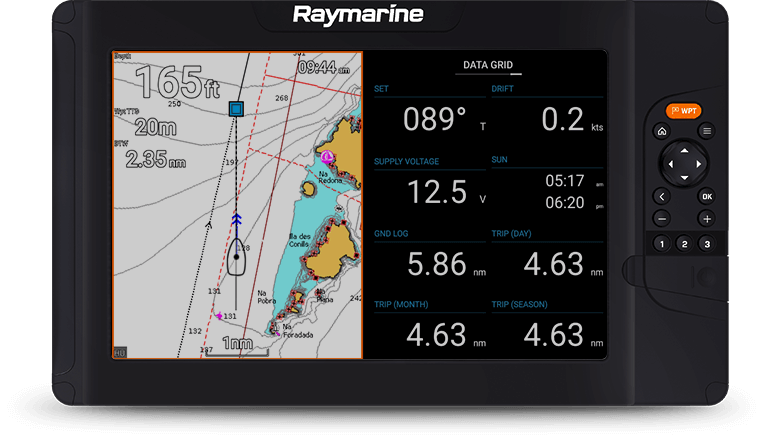Select the vessel icon on the chart
Screen dimensions: 764x438
click(236, 257)
